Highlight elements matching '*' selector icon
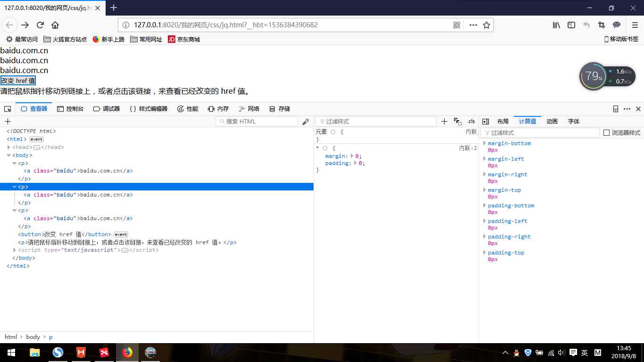 325,148
